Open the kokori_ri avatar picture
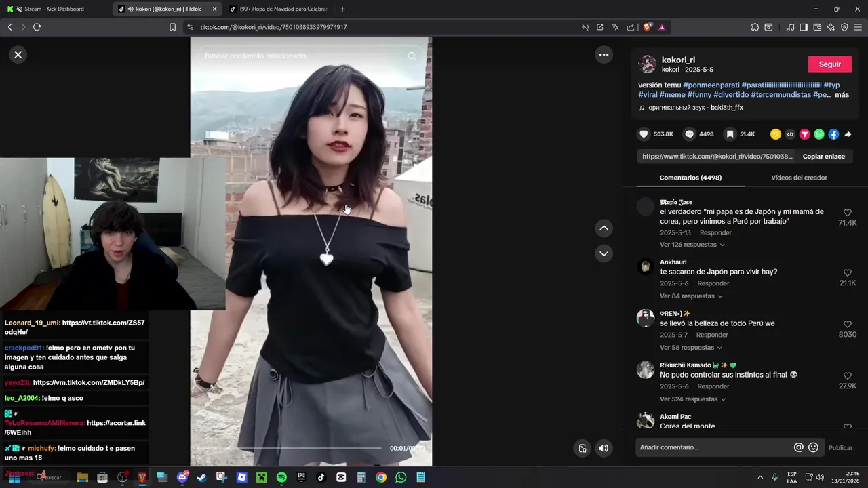The width and height of the screenshot is (868, 488). tap(648, 64)
